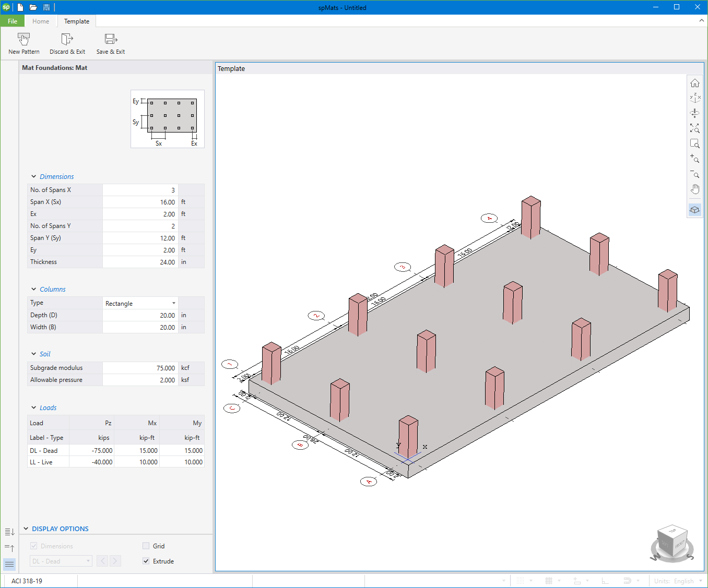Collapse the Dimensions section

click(33, 176)
